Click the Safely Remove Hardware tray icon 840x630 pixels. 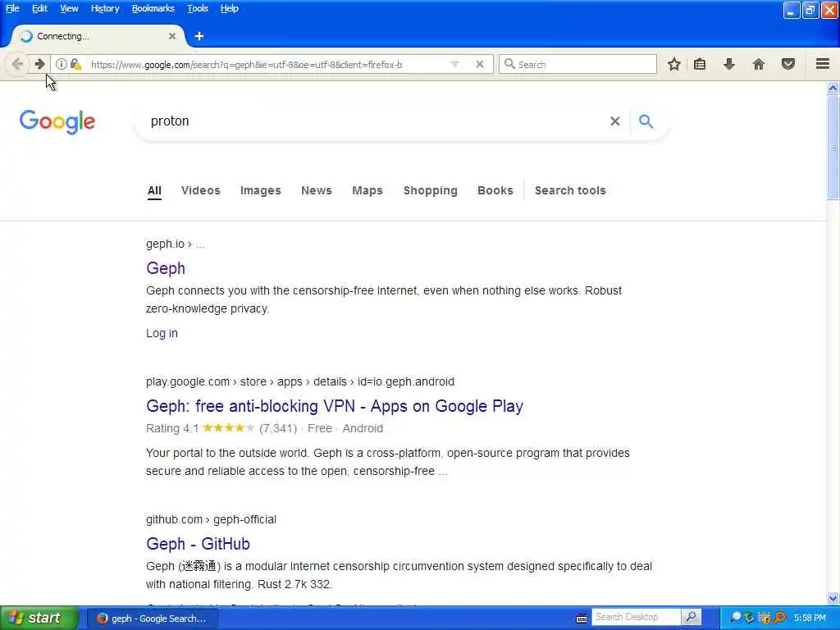(x=750, y=618)
